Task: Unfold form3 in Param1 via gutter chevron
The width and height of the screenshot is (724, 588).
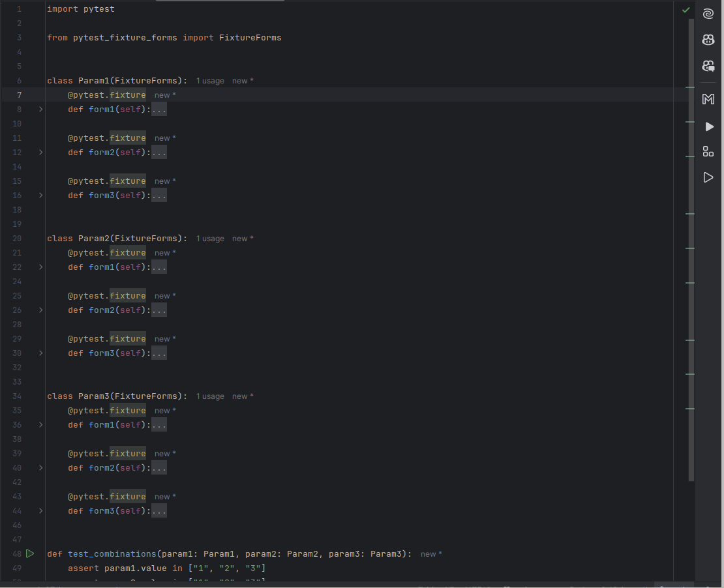Action: pyautogui.click(x=40, y=196)
